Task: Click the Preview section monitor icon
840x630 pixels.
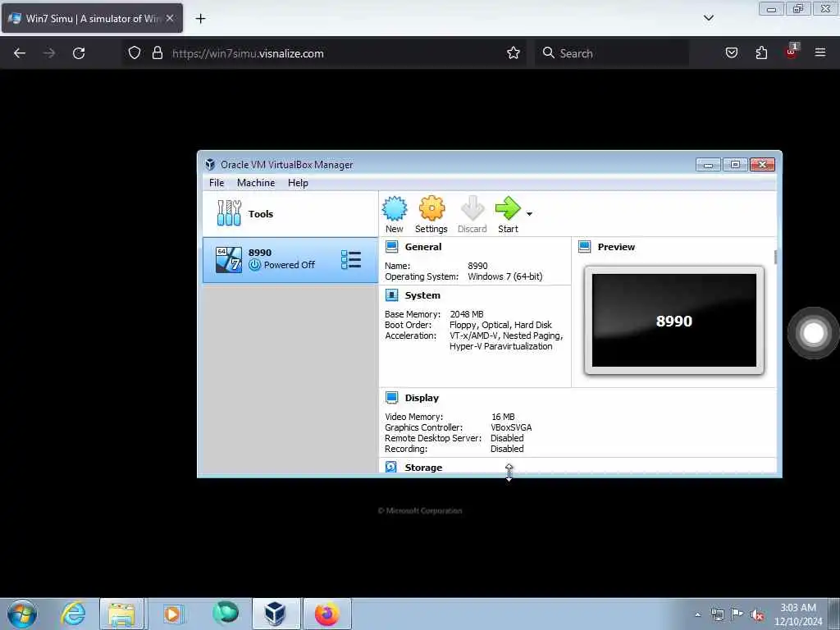Action: pyautogui.click(x=584, y=247)
